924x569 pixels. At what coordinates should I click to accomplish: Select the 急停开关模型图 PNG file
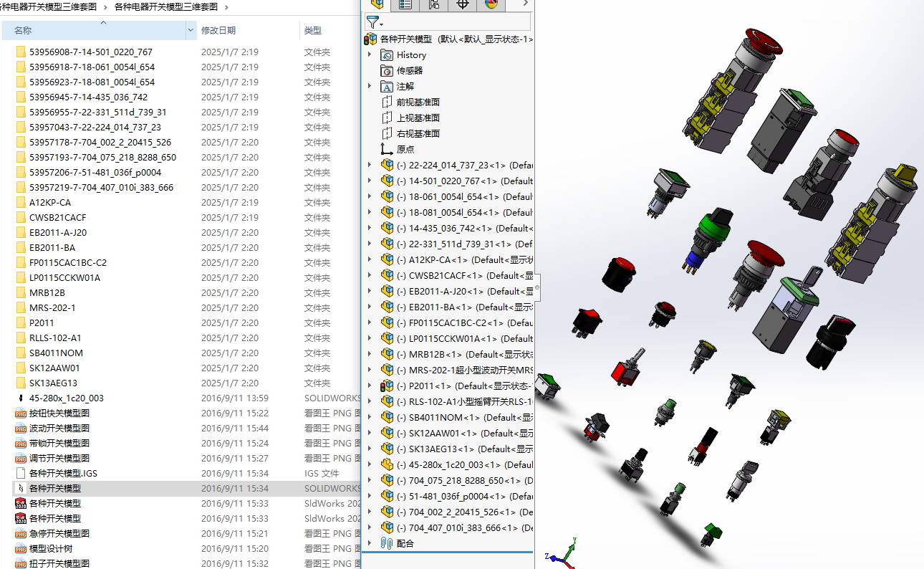point(59,533)
